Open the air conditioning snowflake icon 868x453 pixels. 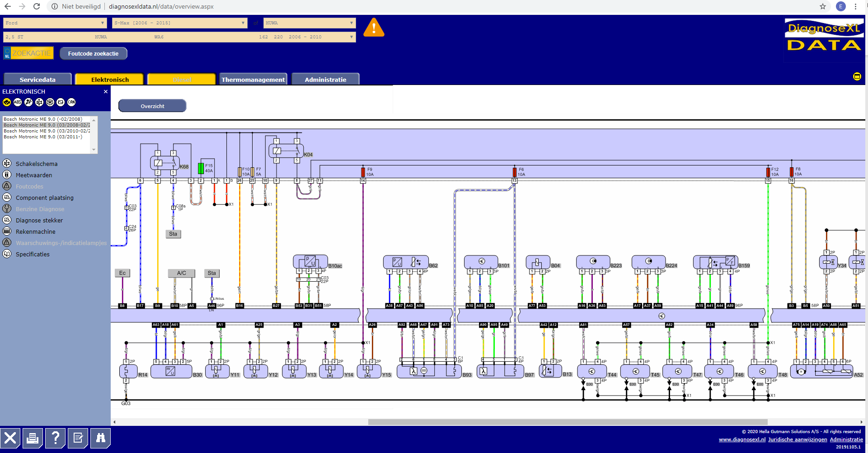[50, 102]
